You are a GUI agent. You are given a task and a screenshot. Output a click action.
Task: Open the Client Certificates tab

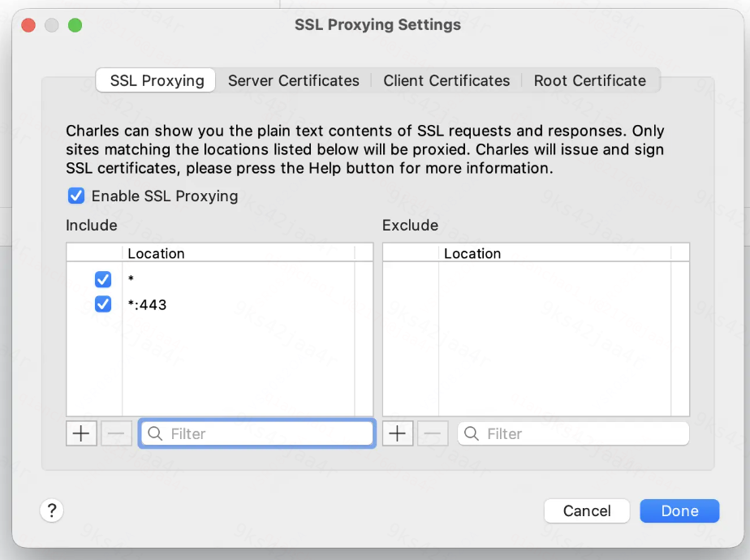click(x=446, y=80)
